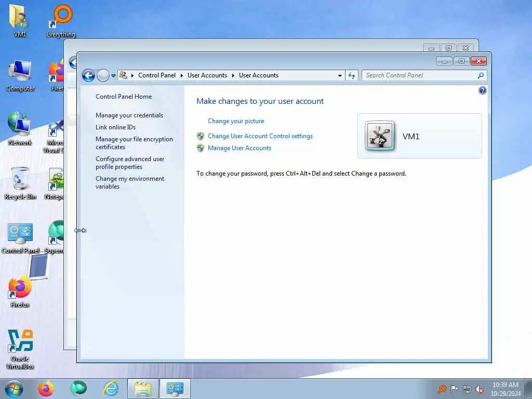Launch the green SuperNova taskbar icon
This screenshot has height=399, width=532.
(78, 389)
